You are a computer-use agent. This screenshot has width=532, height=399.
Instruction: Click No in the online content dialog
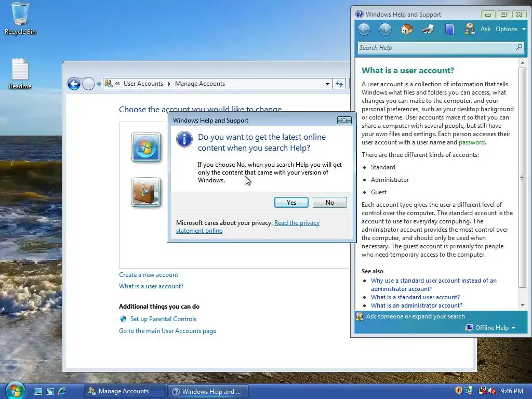tap(329, 203)
